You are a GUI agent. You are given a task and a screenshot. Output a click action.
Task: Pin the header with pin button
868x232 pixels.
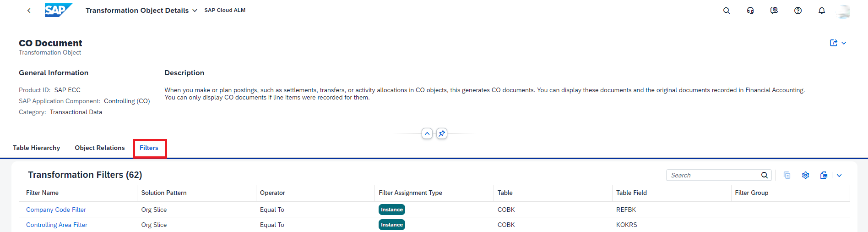click(441, 133)
